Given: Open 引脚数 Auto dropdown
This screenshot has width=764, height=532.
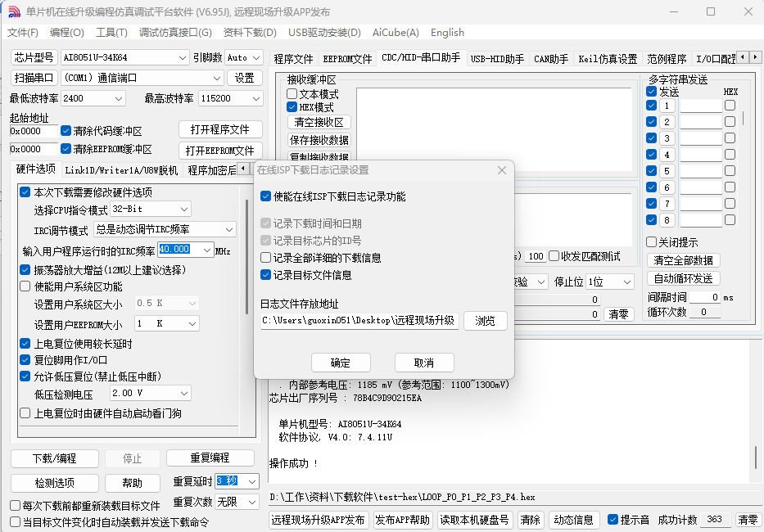Looking at the screenshot, I should (x=244, y=57).
